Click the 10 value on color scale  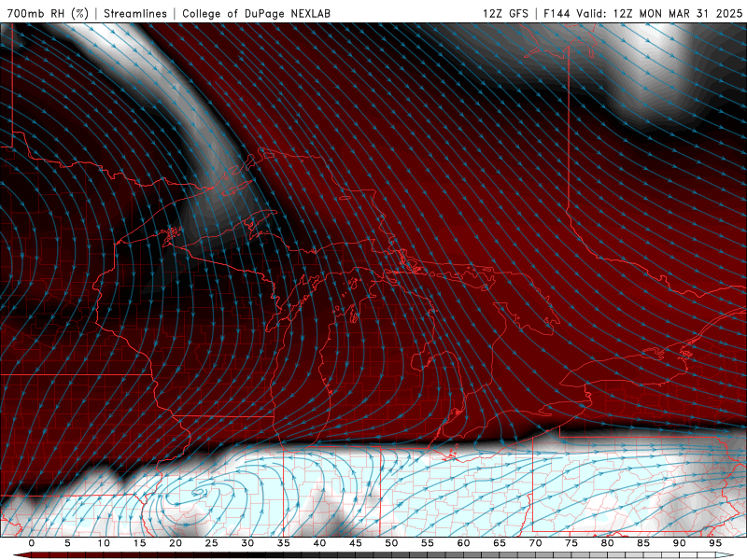click(x=104, y=543)
